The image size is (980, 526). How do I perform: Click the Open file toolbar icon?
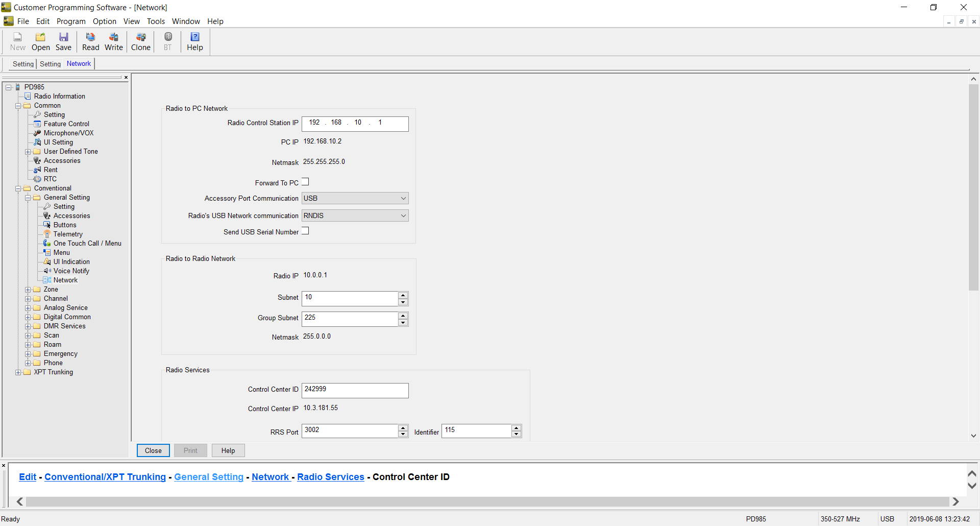point(40,41)
